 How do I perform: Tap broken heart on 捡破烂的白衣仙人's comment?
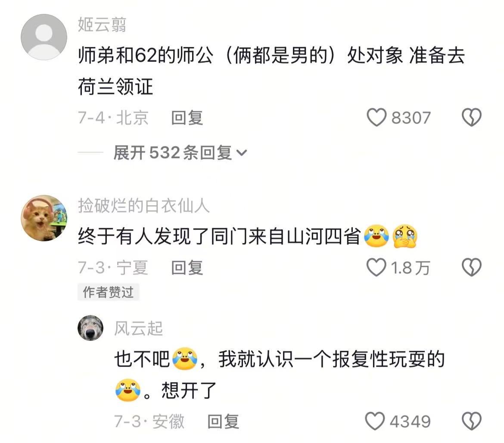click(472, 268)
